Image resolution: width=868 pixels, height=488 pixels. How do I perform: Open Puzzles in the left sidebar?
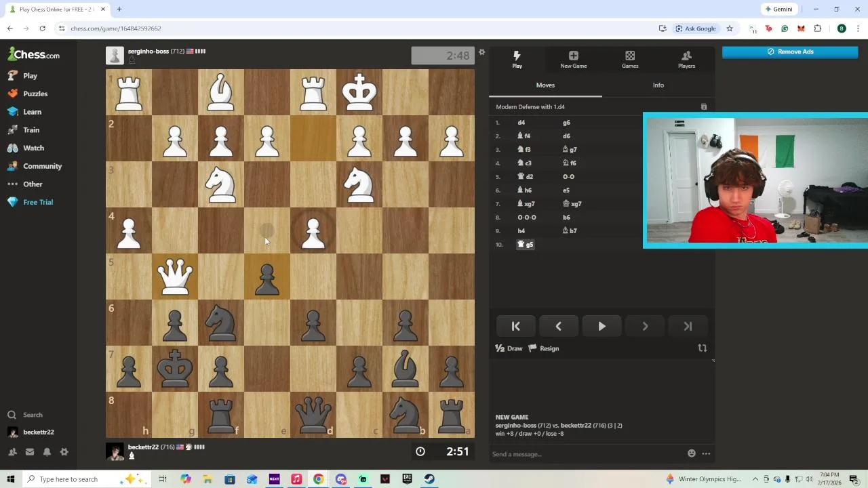tap(27, 94)
